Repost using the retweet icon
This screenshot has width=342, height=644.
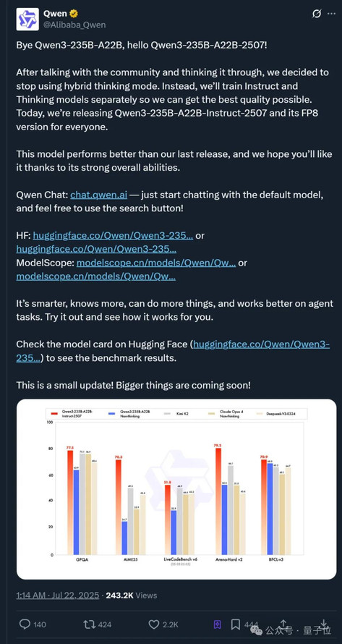coord(89,624)
